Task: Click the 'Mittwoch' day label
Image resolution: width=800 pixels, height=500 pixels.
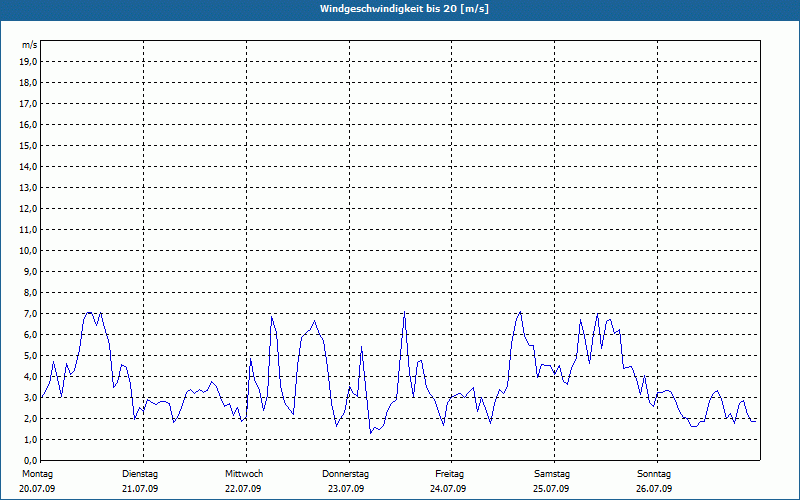Action: pos(244,474)
